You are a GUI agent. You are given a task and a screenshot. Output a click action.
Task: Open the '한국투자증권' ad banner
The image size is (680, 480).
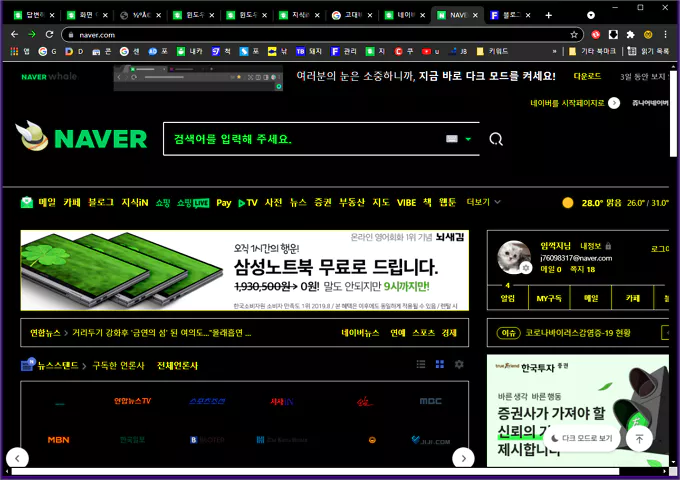(578, 411)
